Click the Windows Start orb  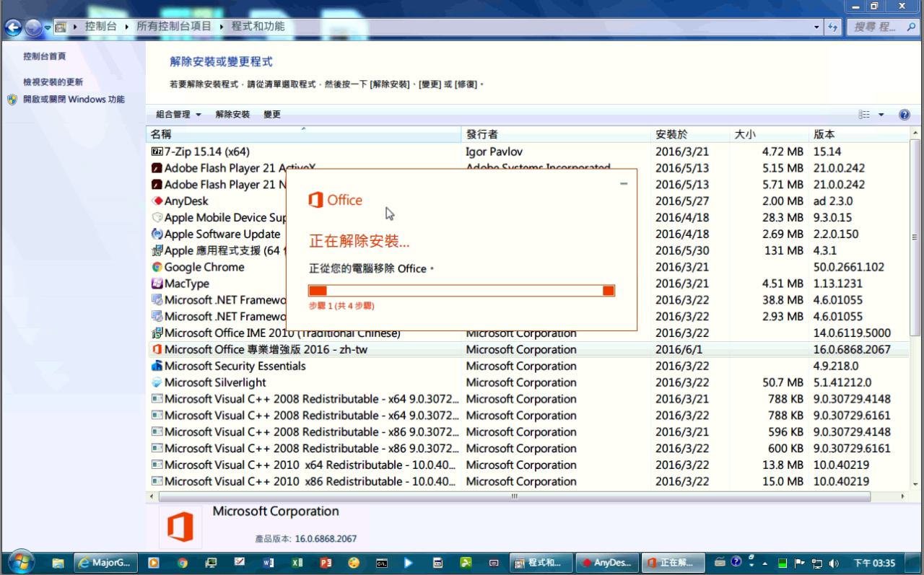pos(20,562)
